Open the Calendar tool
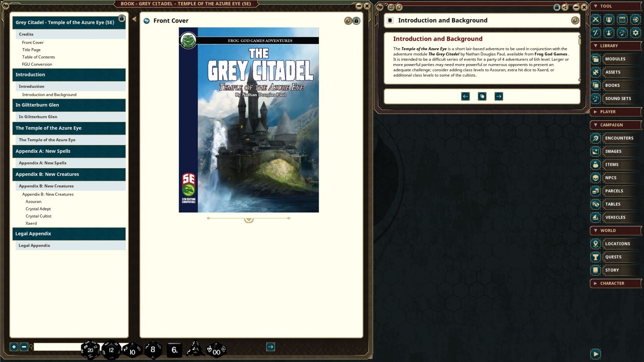 click(623, 20)
